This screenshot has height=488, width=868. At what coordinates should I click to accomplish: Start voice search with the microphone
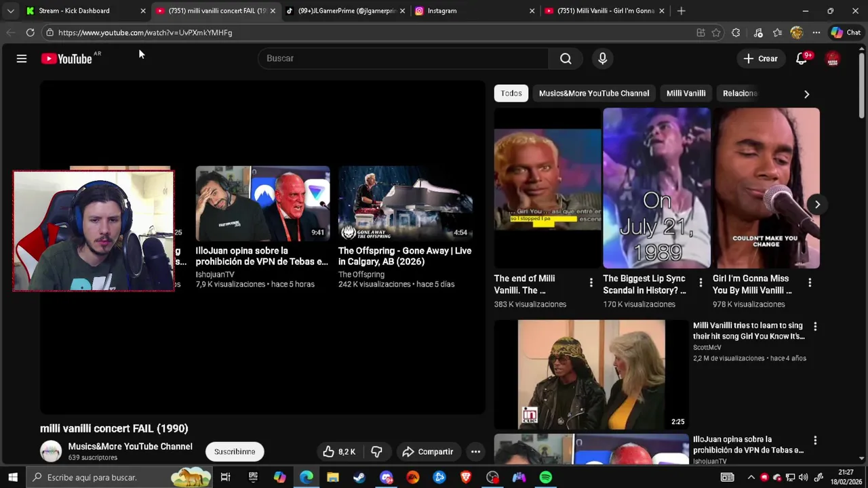tap(602, 58)
